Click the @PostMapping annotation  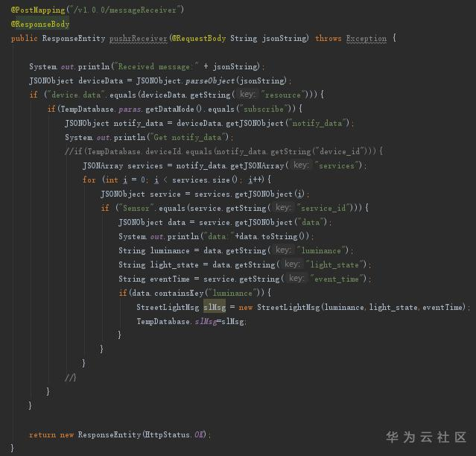point(38,10)
